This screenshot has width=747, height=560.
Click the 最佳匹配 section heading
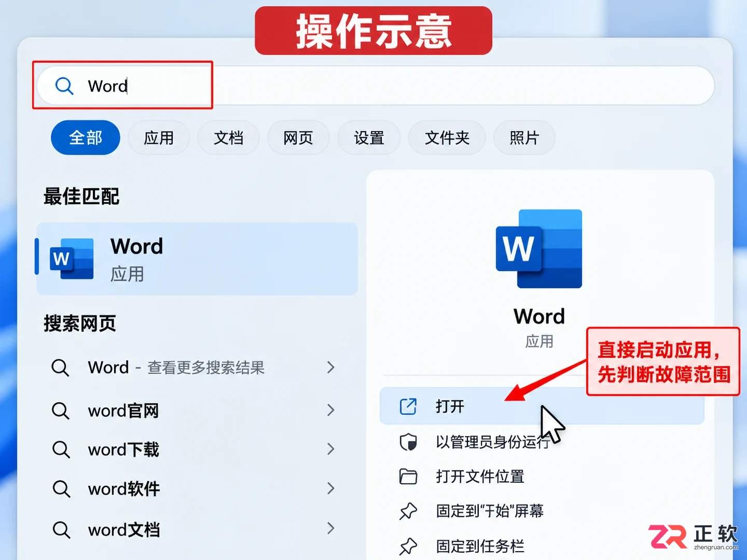(81, 197)
